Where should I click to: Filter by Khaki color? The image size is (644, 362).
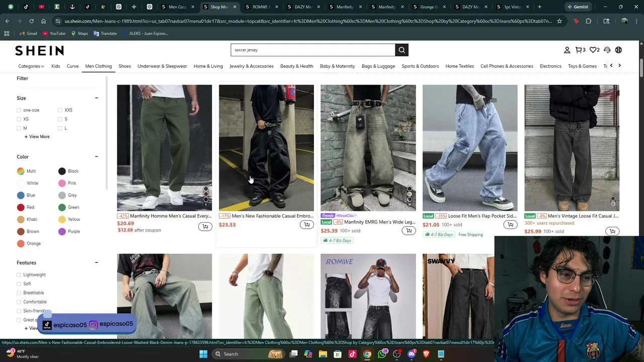(27, 220)
